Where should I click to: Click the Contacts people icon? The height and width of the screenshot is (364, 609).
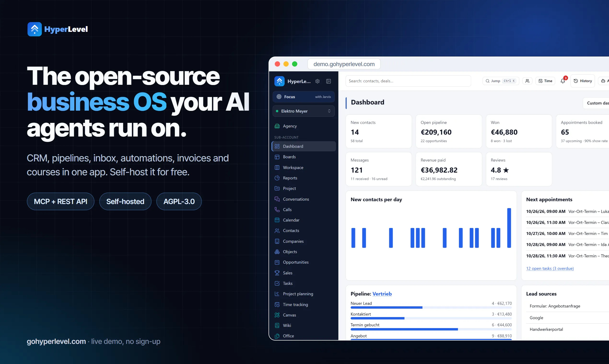click(x=277, y=231)
